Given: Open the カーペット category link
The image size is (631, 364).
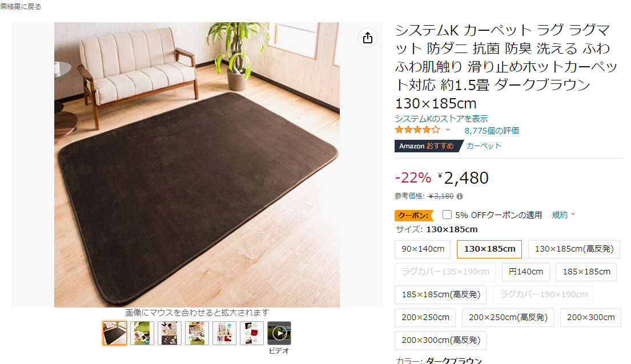Looking at the screenshot, I should coord(484,145).
